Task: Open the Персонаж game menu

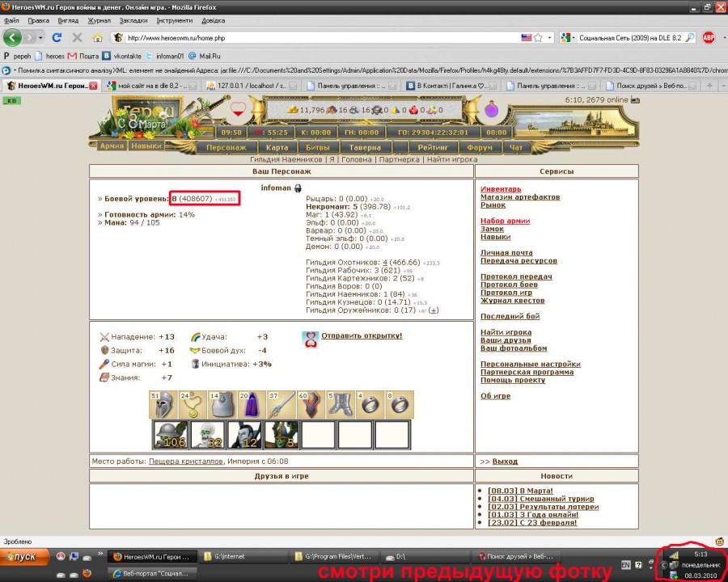Action: pyautogui.click(x=226, y=148)
